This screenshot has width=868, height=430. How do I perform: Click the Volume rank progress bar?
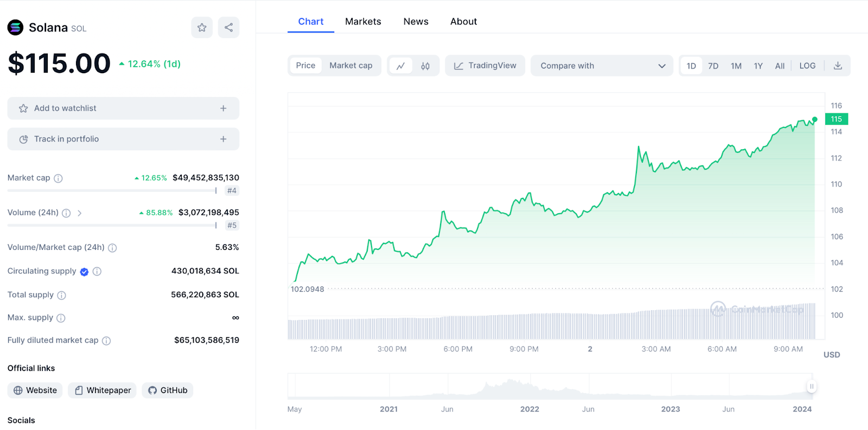[x=112, y=226]
